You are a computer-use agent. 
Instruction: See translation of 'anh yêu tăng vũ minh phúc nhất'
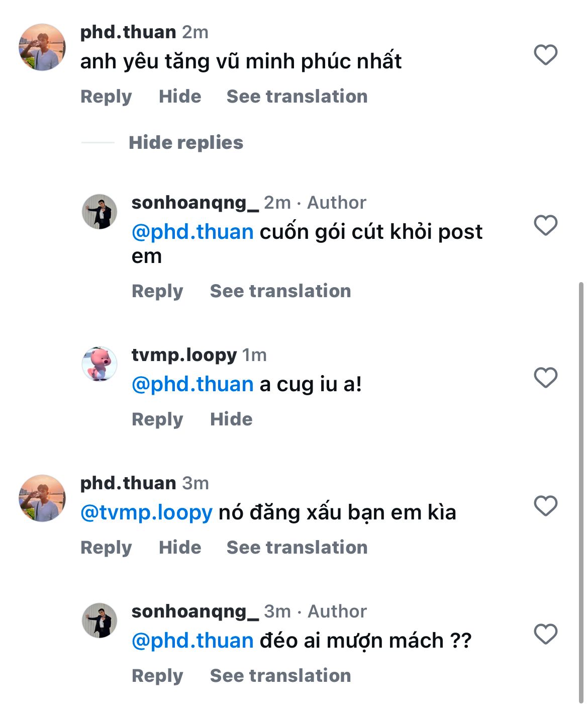click(x=297, y=97)
